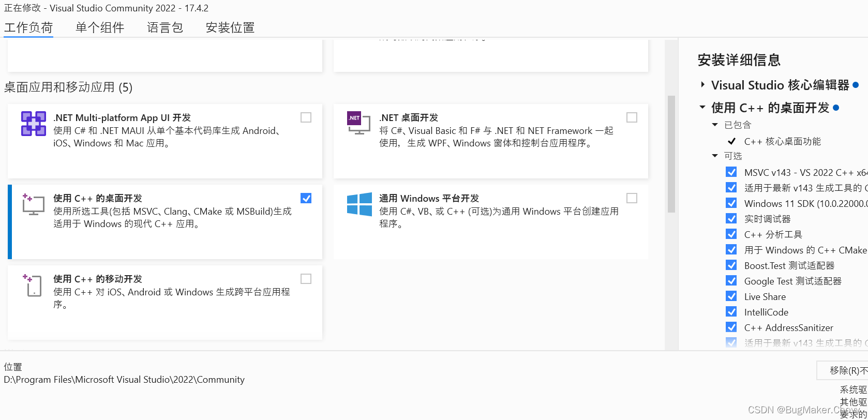
Task: Collapse the 已包含 section arrow
Action: [x=715, y=125]
